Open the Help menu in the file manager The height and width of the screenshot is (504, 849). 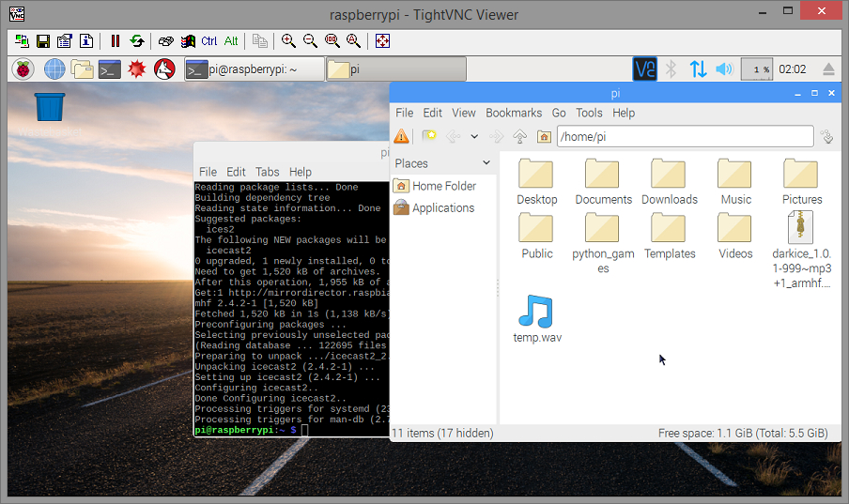(624, 113)
